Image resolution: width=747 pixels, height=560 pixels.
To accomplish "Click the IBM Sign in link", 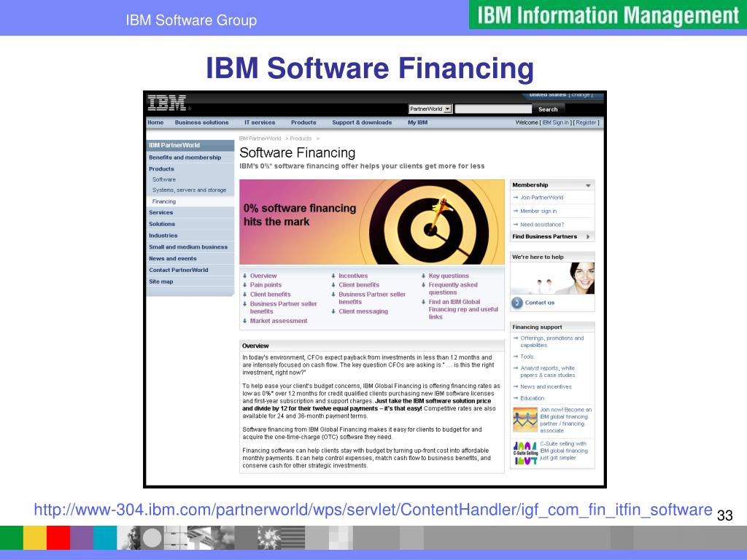I will coord(555,122).
